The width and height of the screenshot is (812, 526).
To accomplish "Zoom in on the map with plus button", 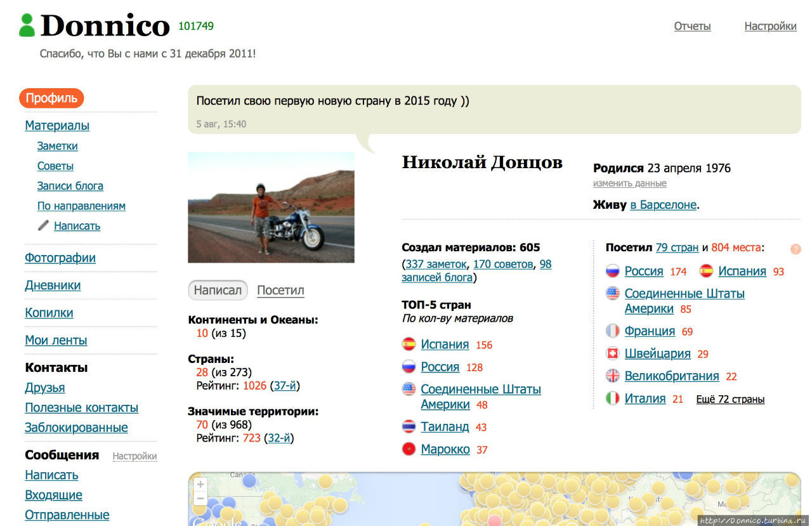I will [x=200, y=485].
